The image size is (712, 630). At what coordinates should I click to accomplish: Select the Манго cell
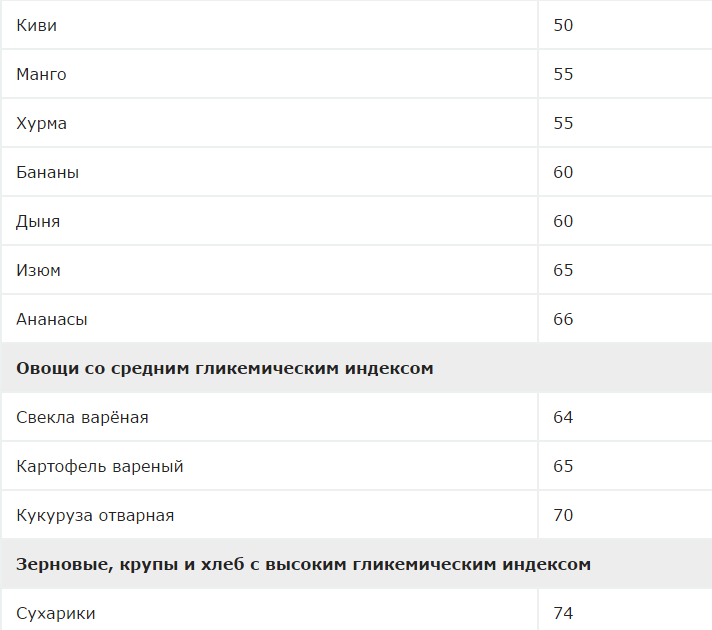tap(42, 74)
